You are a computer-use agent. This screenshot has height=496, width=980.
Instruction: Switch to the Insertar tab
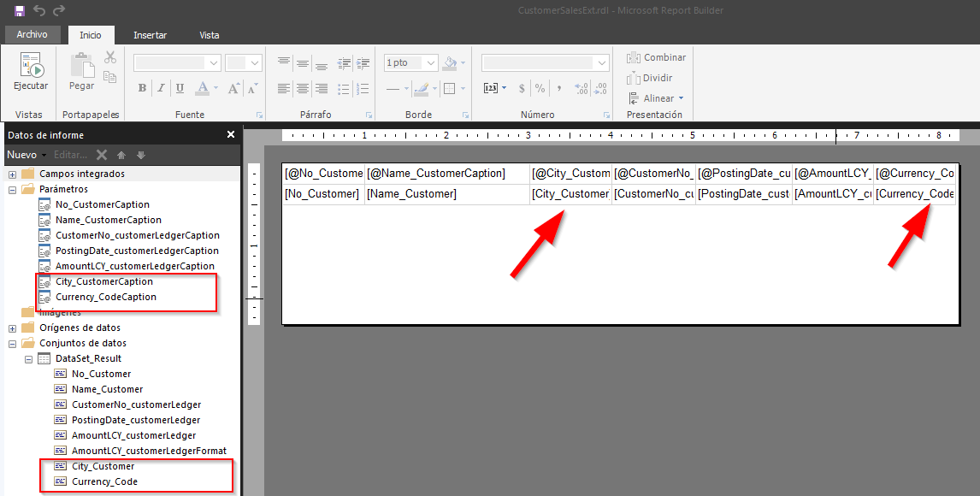(150, 35)
